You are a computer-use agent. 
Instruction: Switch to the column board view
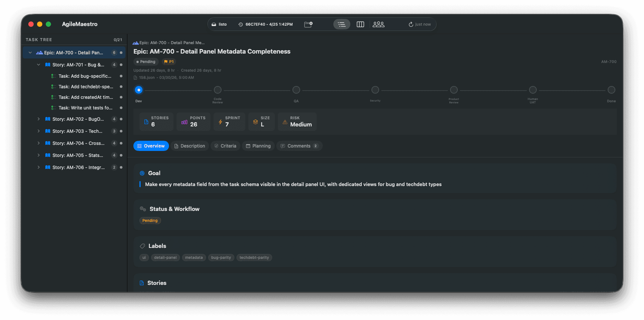pos(361,24)
